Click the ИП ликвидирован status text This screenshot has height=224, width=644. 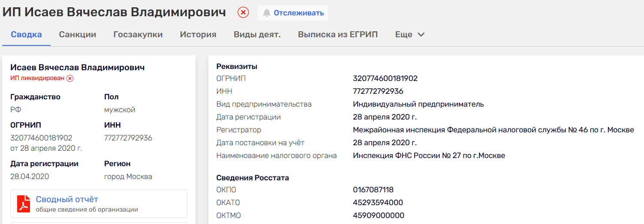pos(37,78)
